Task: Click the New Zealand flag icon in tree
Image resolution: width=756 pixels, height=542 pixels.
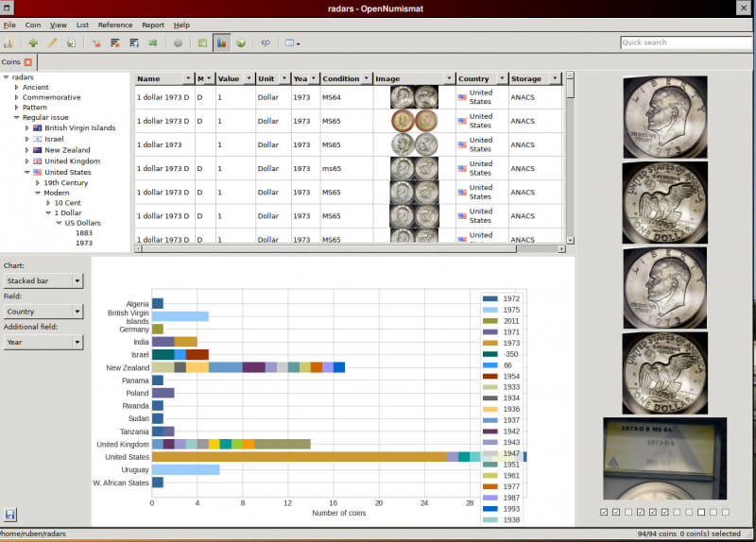Action: click(38, 150)
